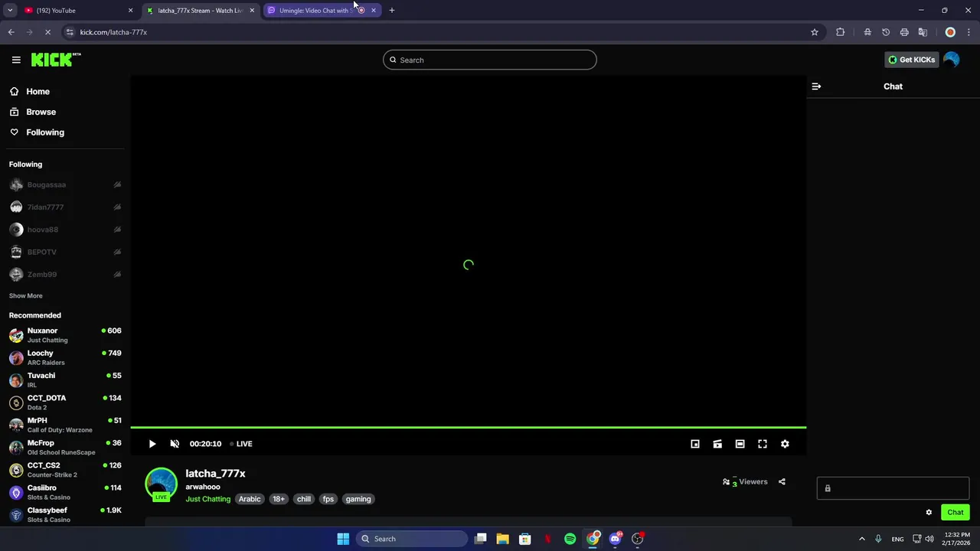This screenshot has height=551, width=980.
Task: Open offline followed channel hoova88
Action: click(x=65, y=230)
